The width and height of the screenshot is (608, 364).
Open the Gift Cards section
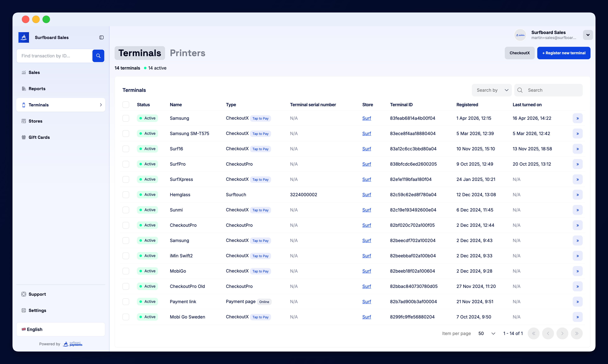39,137
